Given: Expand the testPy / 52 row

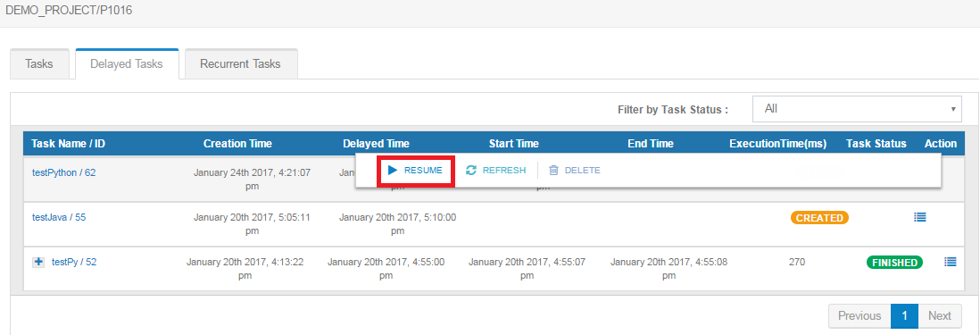Looking at the screenshot, I should click(x=38, y=263).
